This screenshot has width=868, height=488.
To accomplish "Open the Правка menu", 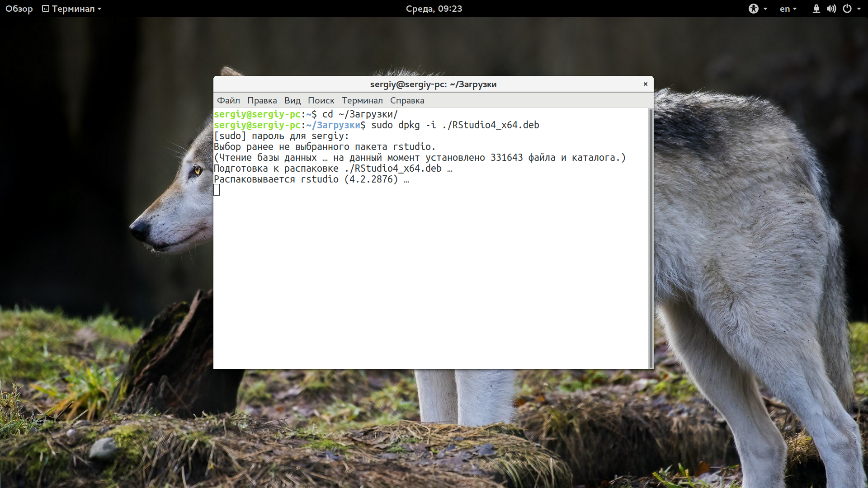I will (x=262, y=100).
